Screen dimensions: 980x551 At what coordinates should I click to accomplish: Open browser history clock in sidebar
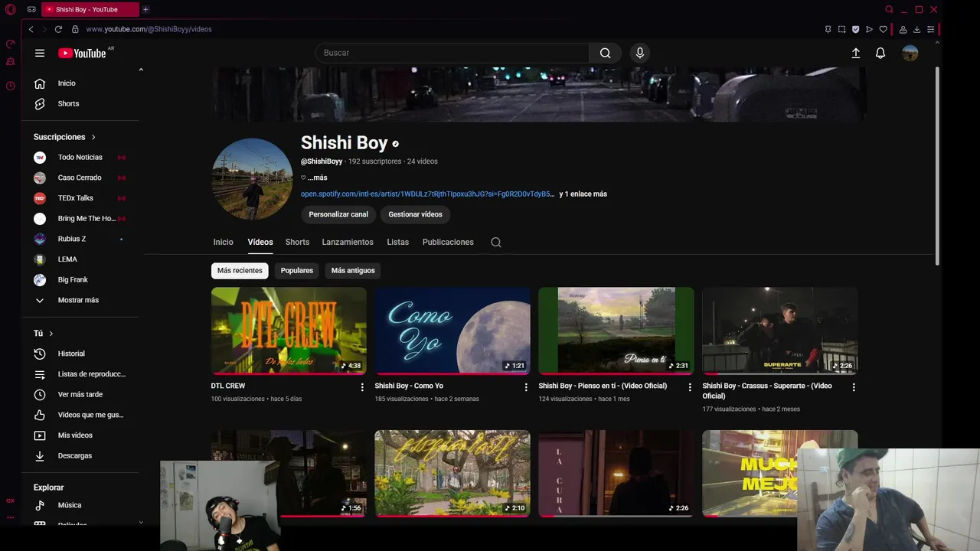click(11, 86)
